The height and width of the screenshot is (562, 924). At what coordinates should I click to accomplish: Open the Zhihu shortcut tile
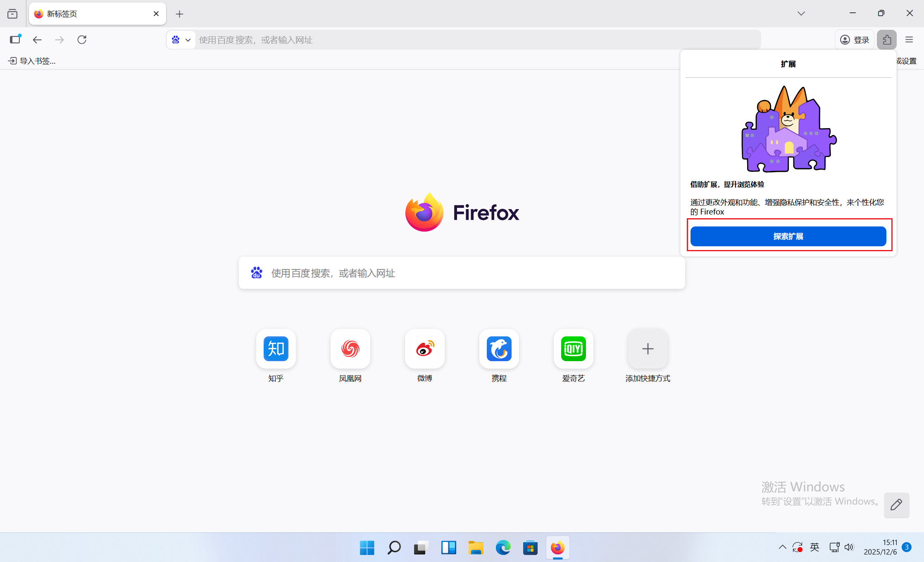[x=276, y=349]
